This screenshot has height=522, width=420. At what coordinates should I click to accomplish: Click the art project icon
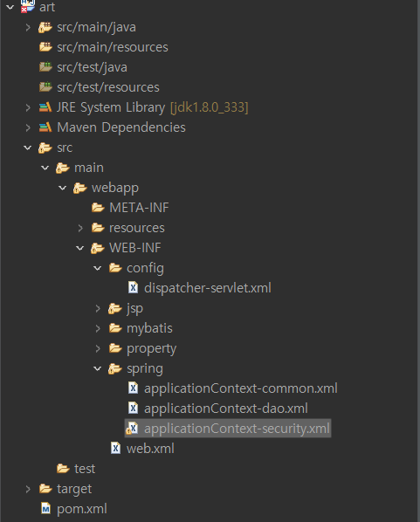pos(28,6)
